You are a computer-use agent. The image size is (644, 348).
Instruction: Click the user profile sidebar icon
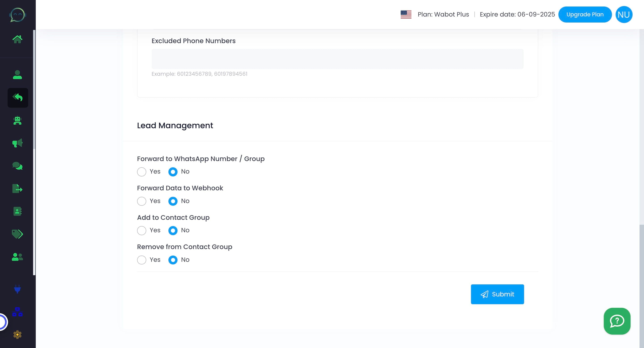[x=17, y=75]
